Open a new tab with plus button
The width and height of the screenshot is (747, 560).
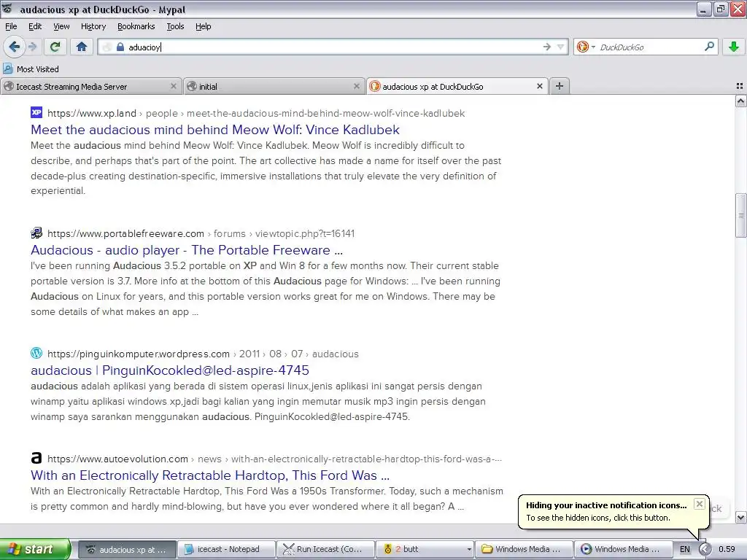[560, 86]
